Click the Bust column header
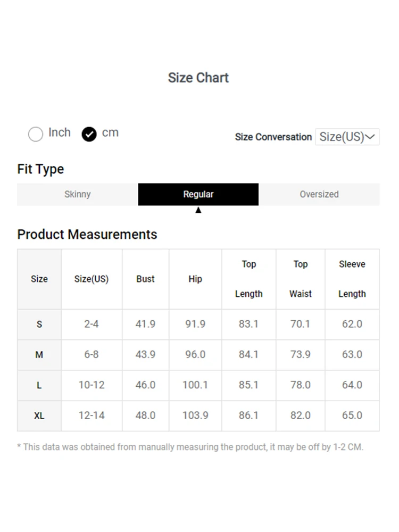 click(146, 279)
